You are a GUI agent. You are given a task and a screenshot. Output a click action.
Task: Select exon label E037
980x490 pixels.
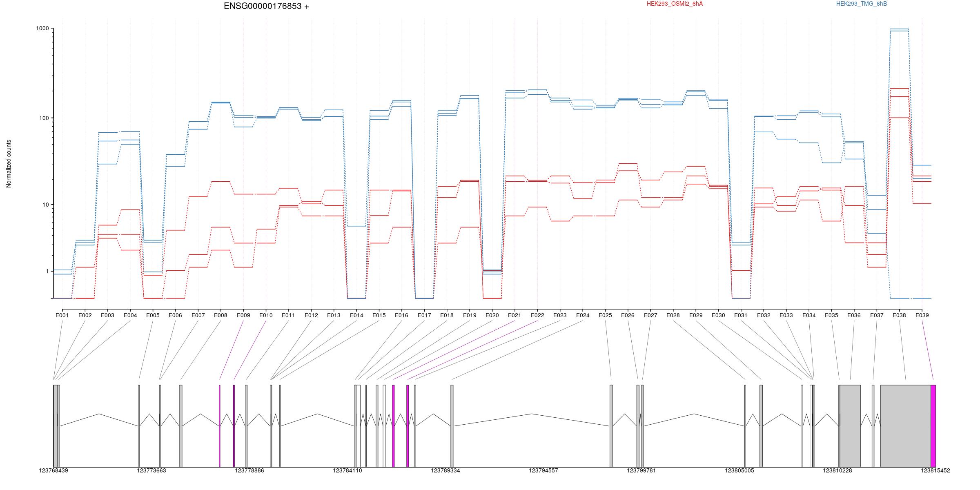[877, 315]
